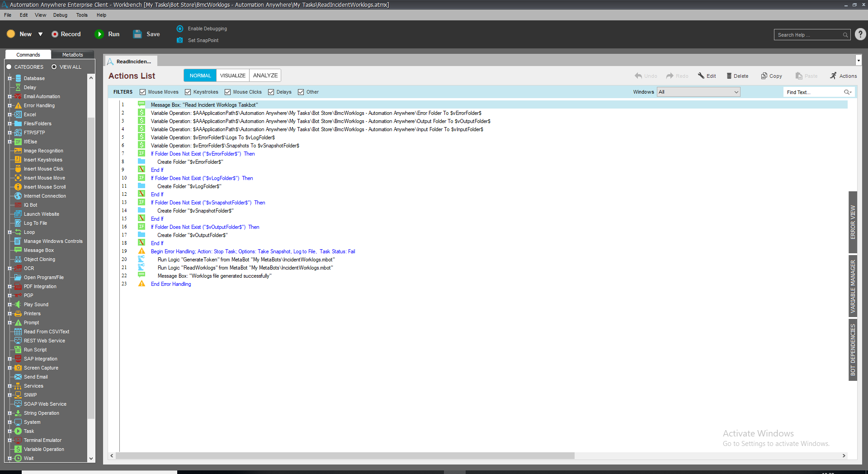868x474 pixels.
Task: Click the Delete trash icon
Action: pyautogui.click(x=729, y=76)
